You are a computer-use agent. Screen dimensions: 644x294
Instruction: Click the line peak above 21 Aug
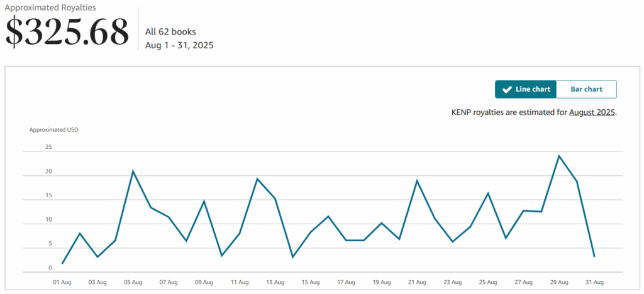click(x=417, y=181)
